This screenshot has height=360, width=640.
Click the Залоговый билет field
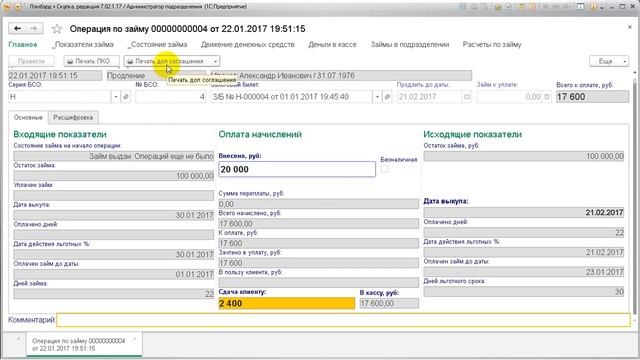click(x=291, y=97)
